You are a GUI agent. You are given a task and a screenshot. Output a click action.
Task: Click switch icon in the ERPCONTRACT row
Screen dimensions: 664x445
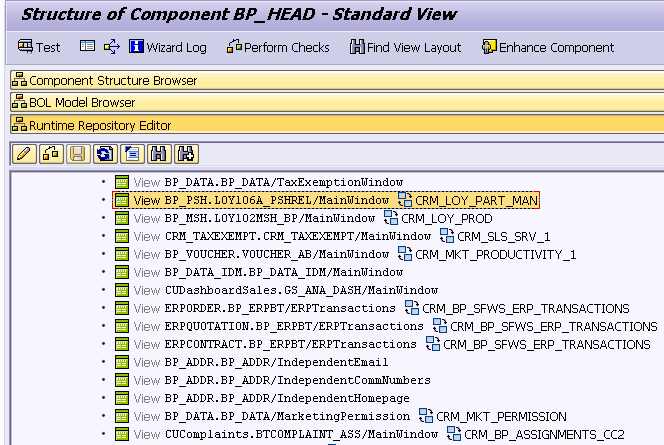point(432,344)
